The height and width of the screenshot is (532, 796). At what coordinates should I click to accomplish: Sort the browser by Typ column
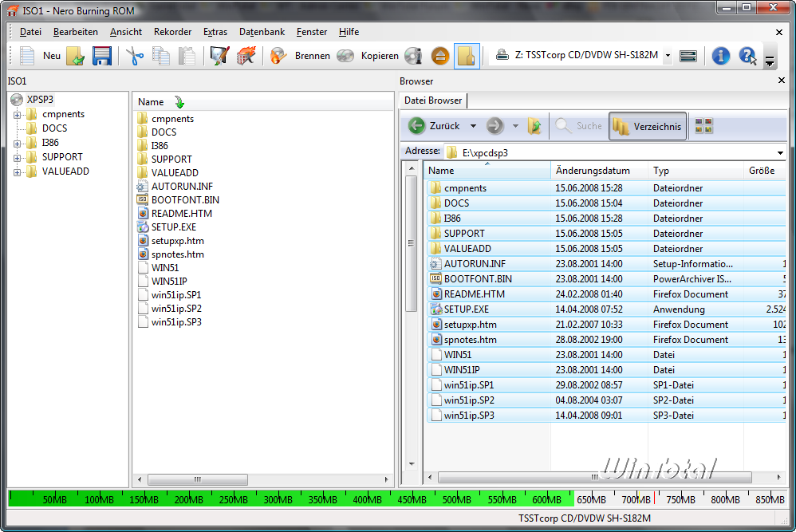pyautogui.click(x=696, y=171)
